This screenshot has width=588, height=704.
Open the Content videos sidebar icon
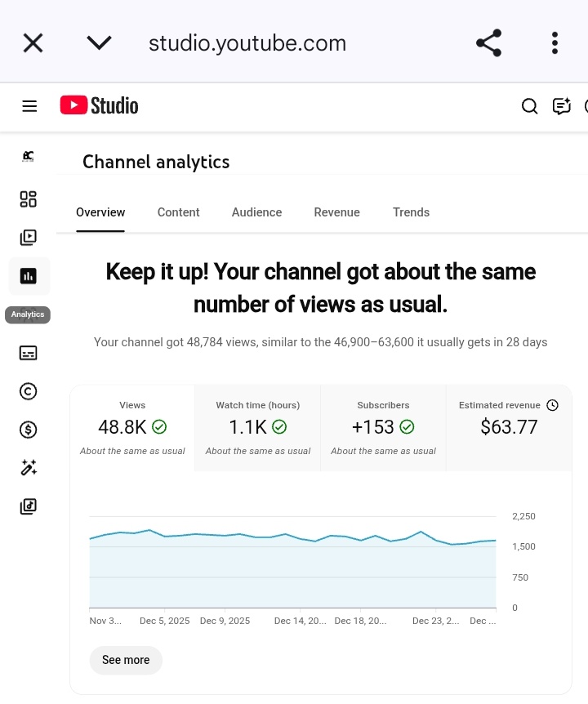tap(29, 238)
